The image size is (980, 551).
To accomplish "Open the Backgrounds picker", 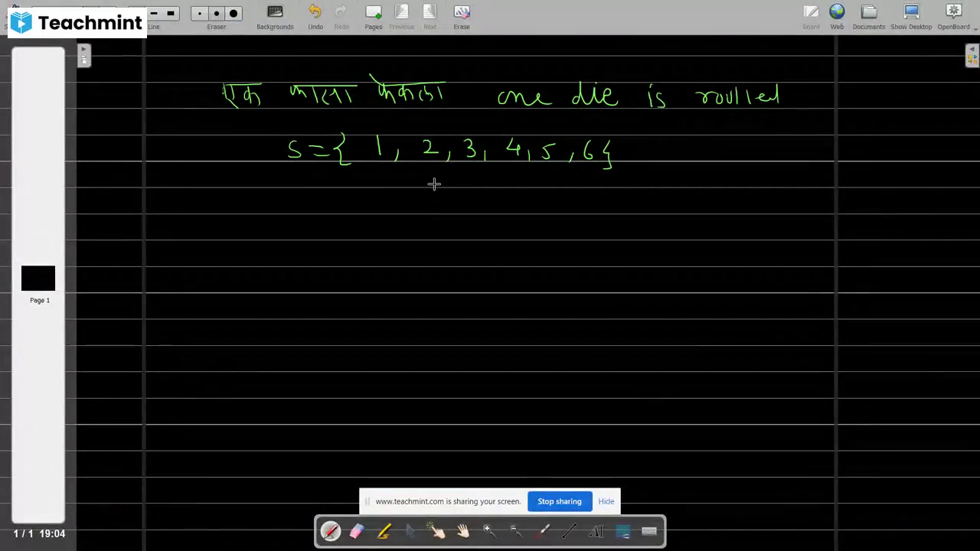I will [275, 17].
